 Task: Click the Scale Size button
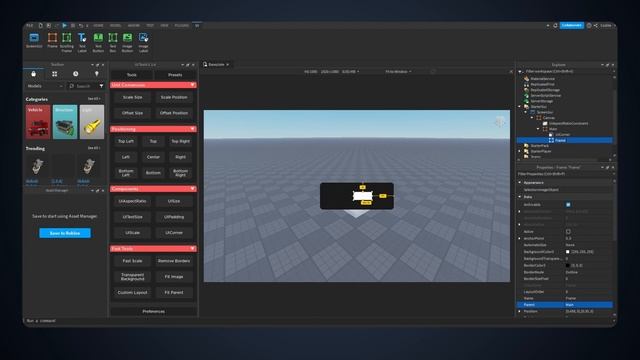[x=133, y=97]
